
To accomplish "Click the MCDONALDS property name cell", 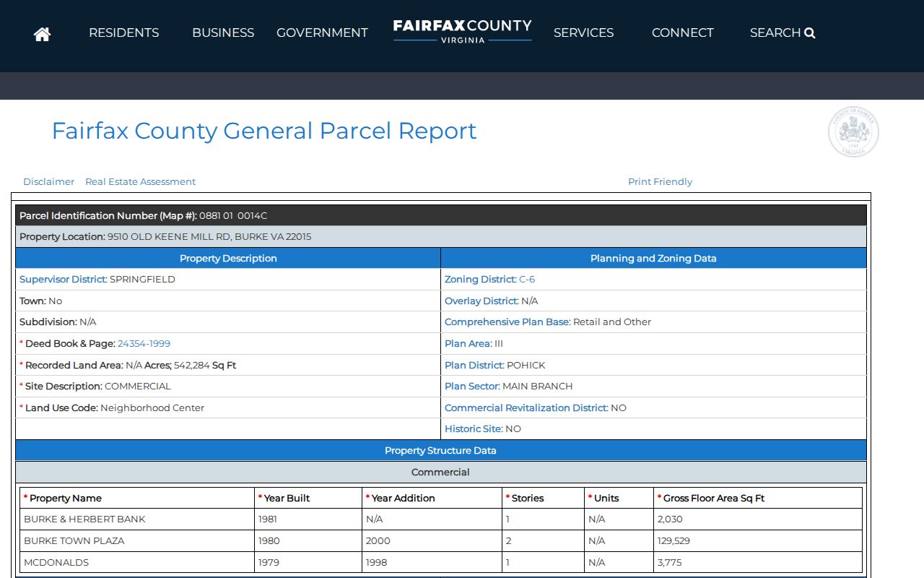I will 137,562.
